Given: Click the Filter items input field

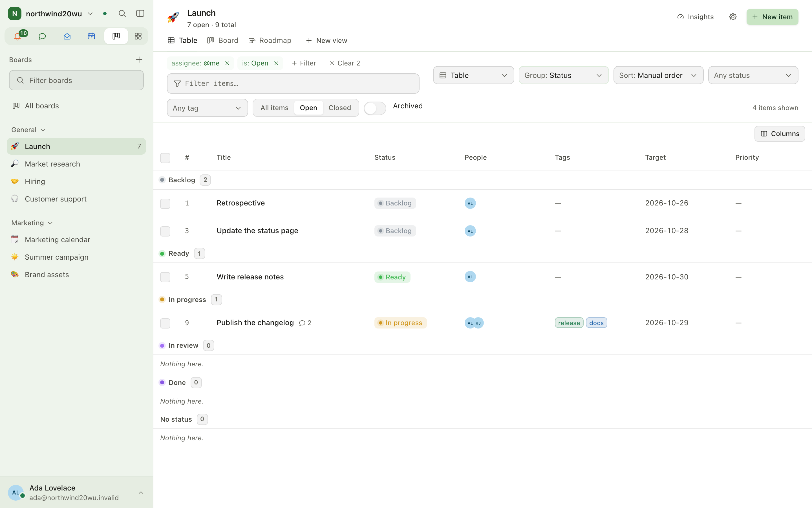Looking at the screenshot, I should point(293,84).
